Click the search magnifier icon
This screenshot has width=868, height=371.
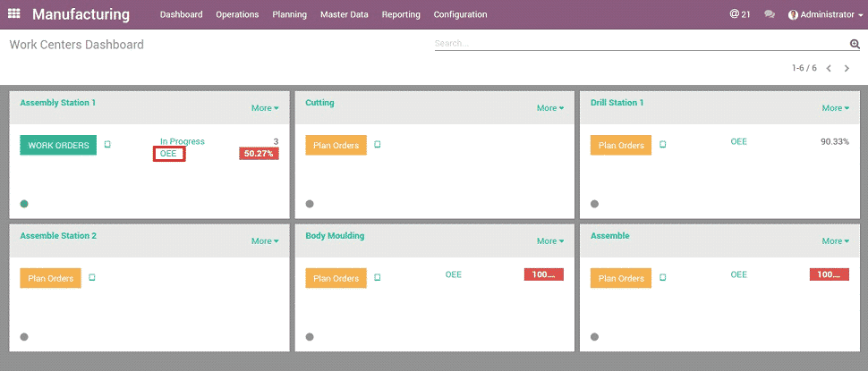click(x=854, y=44)
